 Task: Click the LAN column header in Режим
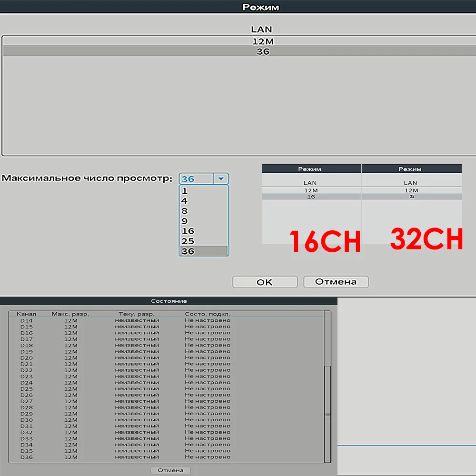click(x=261, y=29)
